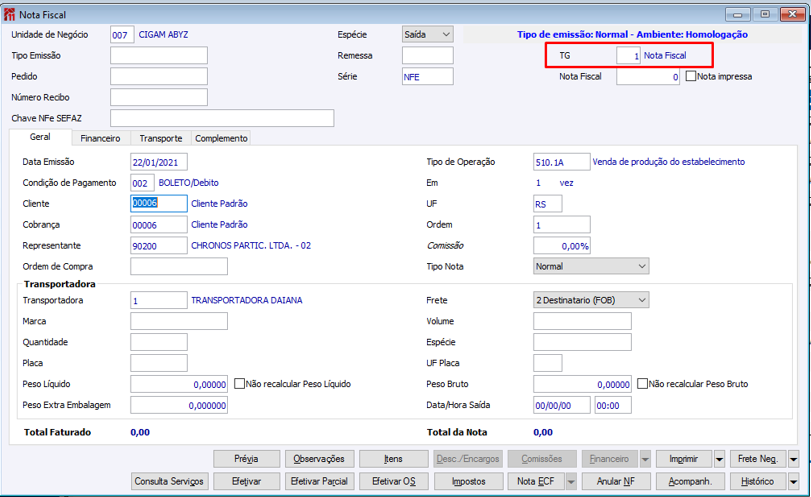Click the Peso Extra Embalagem field
Screen dimensions: 811x497
click(x=179, y=405)
